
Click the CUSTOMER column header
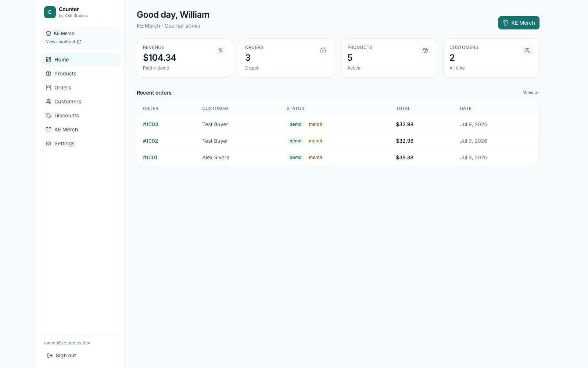215,109
